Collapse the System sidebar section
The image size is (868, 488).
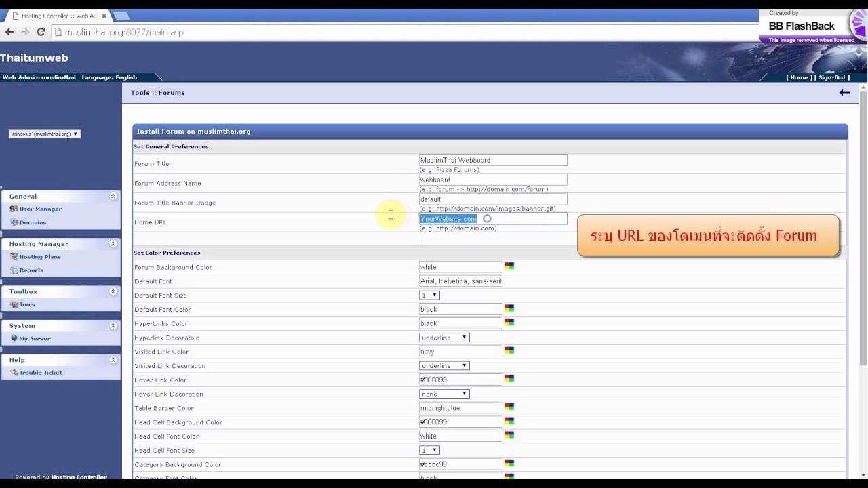(x=113, y=325)
